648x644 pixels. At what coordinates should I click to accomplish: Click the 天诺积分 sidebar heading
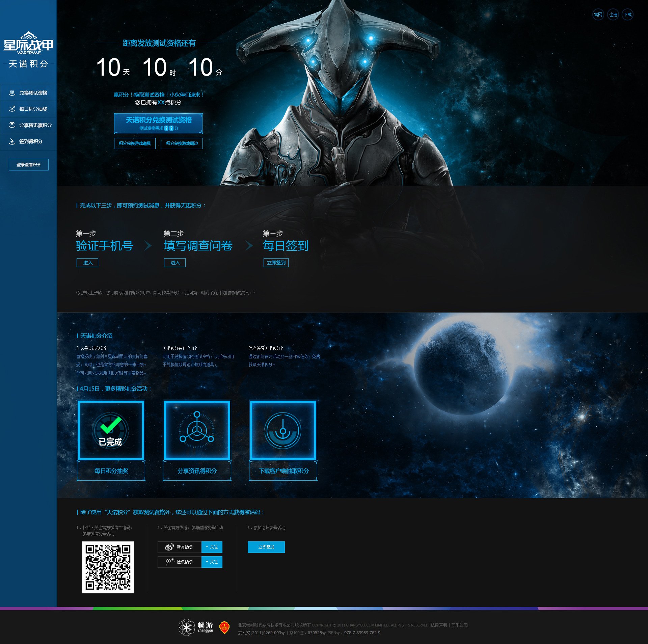(29, 64)
